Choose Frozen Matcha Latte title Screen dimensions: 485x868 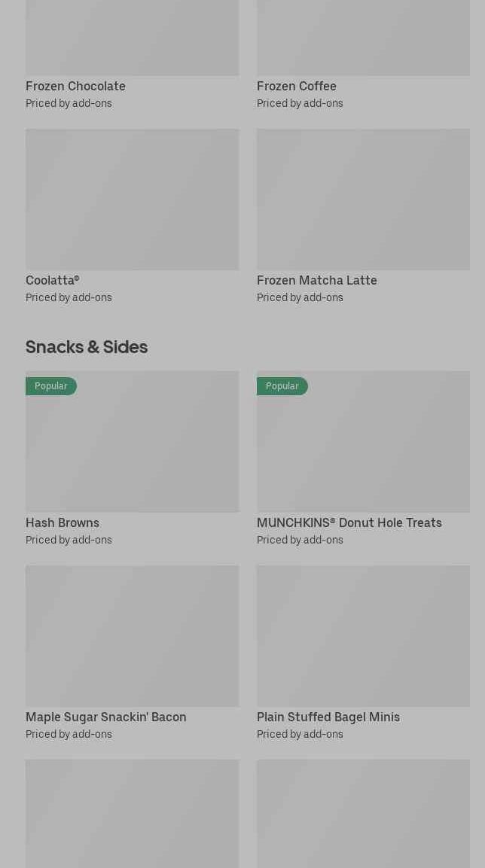pyautogui.click(x=316, y=281)
